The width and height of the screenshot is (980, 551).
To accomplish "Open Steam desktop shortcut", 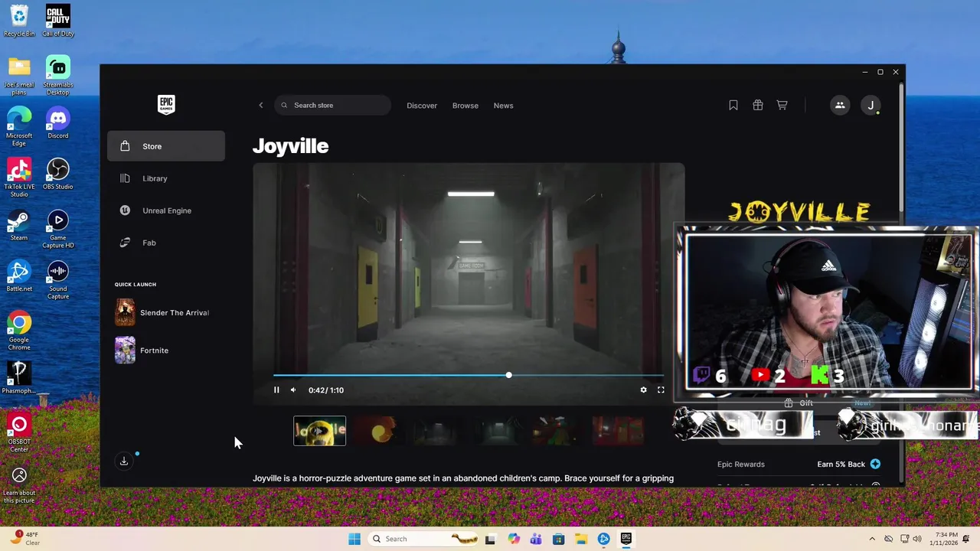I will [x=19, y=226].
